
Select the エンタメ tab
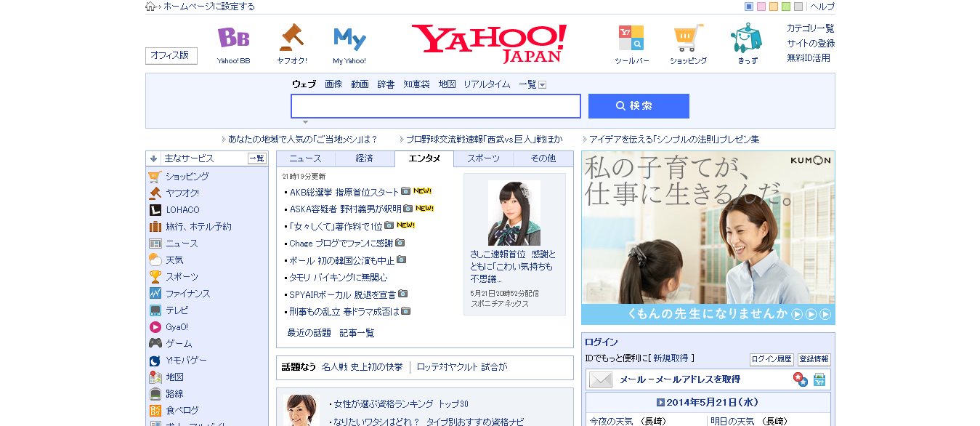[x=424, y=158]
